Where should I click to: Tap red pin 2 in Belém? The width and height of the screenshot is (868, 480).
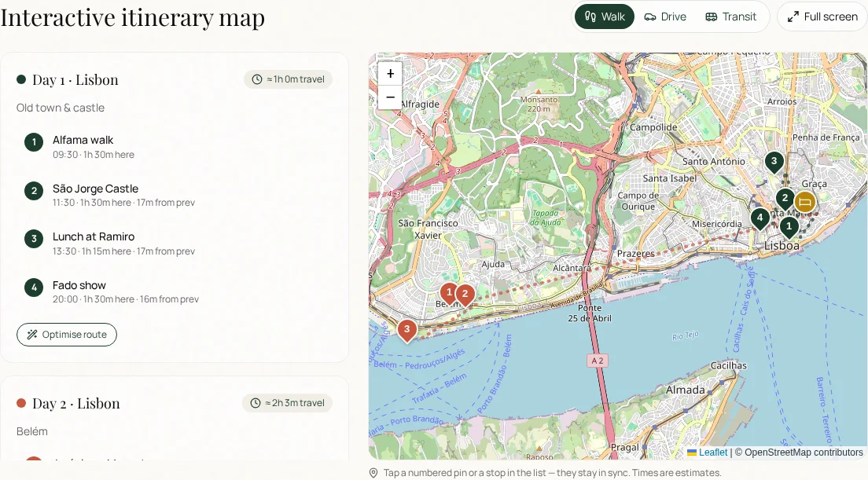[465, 295]
